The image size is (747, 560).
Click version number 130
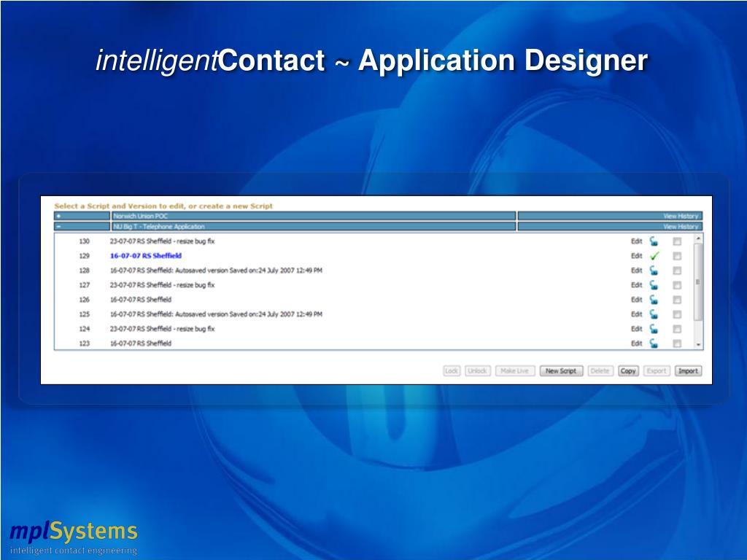pos(85,241)
